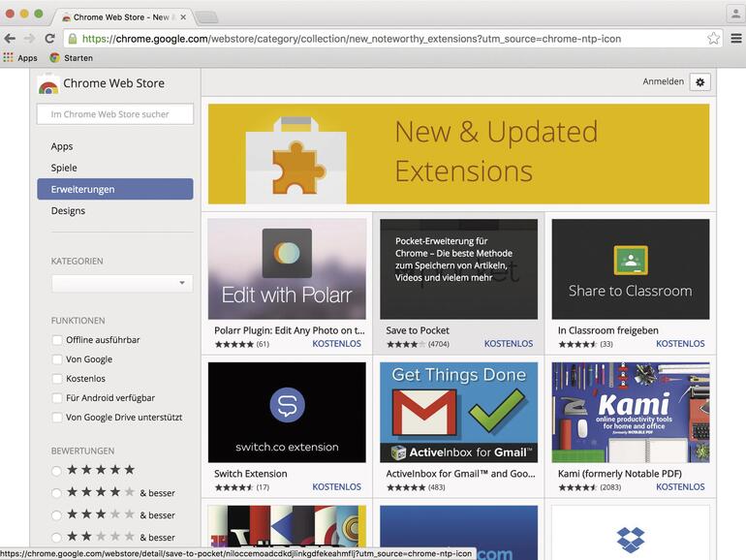Select Apps in the sidebar
The width and height of the screenshot is (746, 560).
(115, 146)
